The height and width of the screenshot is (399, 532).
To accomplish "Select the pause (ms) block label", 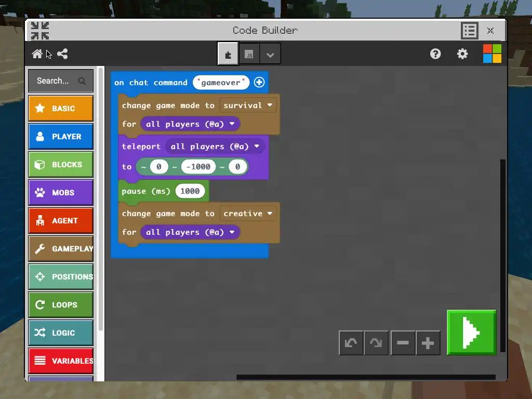I will [x=146, y=191].
